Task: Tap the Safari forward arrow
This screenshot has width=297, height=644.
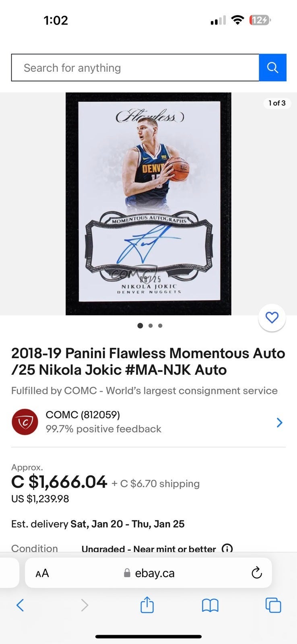Action: 85,605
